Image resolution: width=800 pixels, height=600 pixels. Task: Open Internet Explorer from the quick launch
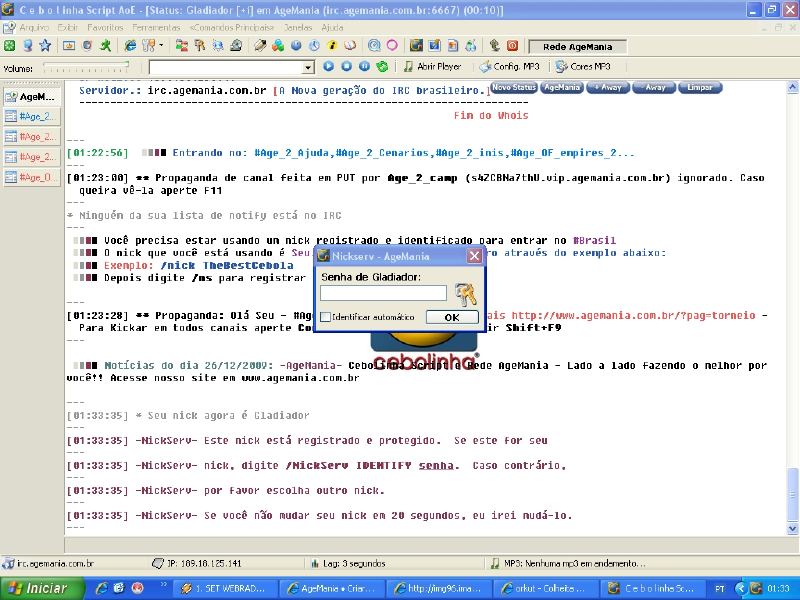pyautogui.click(x=102, y=588)
